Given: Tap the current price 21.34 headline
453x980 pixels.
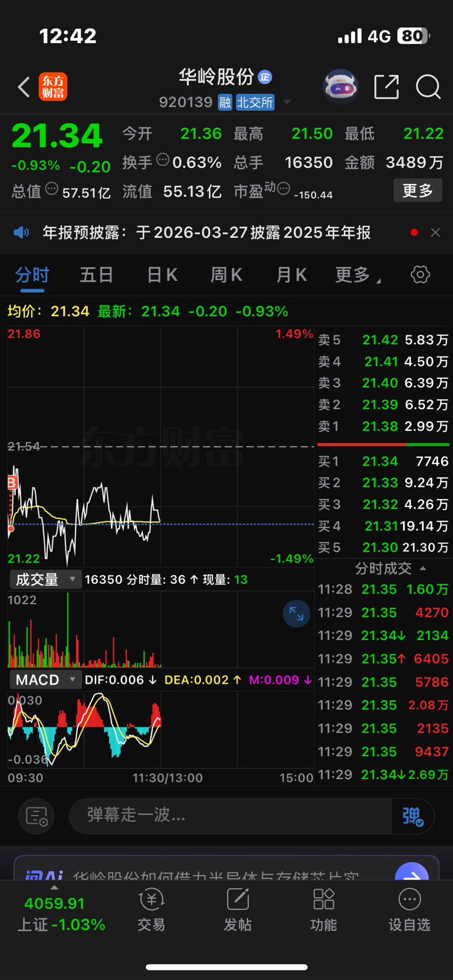Looking at the screenshot, I should click(57, 136).
